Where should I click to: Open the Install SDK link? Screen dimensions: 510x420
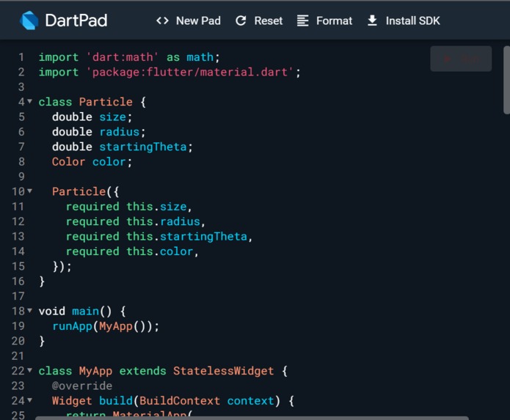(404, 21)
